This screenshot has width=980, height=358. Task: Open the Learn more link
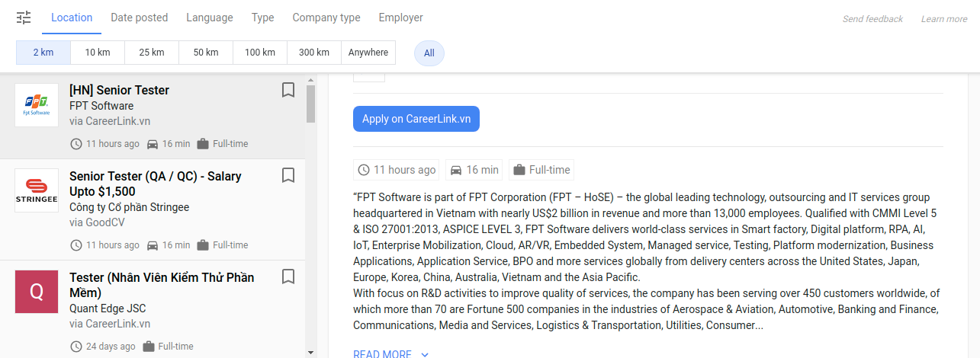944,19
